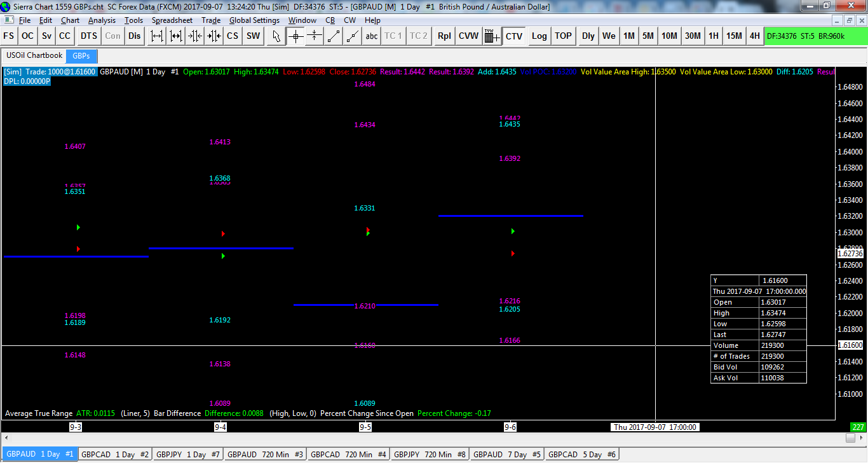868x463 pixels.
Task: Click the Sierra Chart title bar icon
Action: tap(6, 6)
